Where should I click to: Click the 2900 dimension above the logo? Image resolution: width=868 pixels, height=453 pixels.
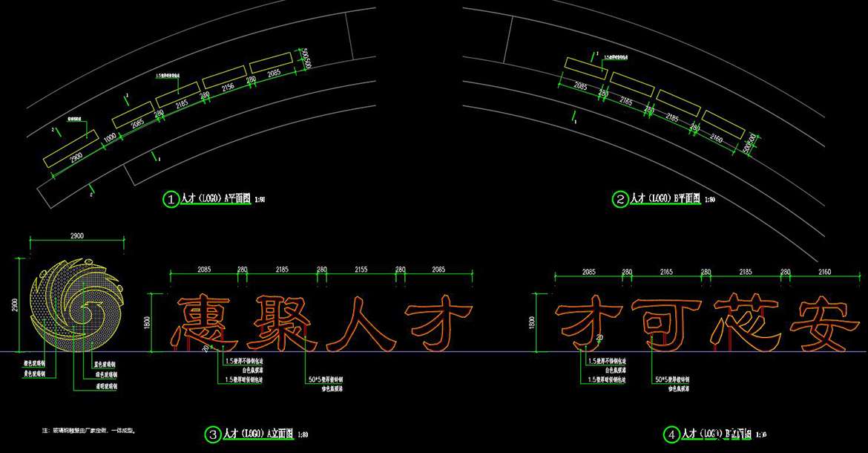(76, 235)
